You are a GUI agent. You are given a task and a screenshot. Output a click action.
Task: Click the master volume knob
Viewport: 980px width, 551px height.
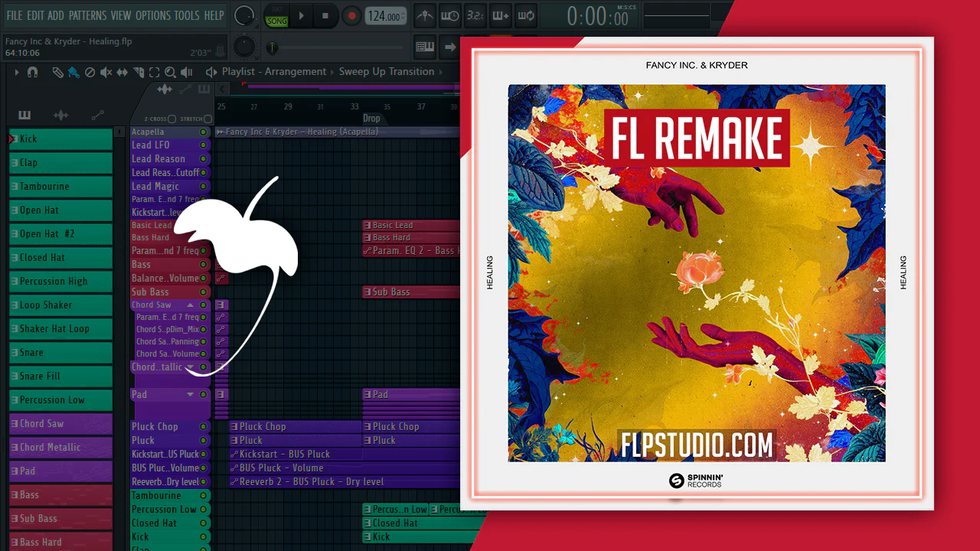pyautogui.click(x=244, y=15)
